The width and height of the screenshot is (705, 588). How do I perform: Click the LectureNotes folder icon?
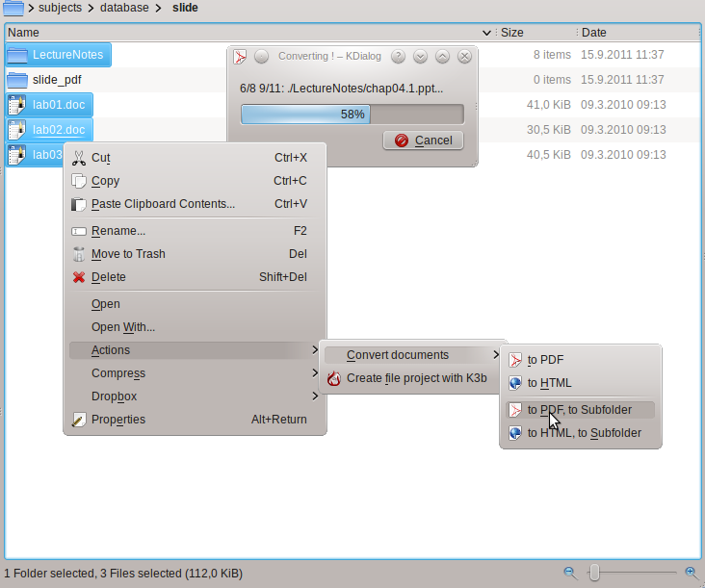[17, 55]
